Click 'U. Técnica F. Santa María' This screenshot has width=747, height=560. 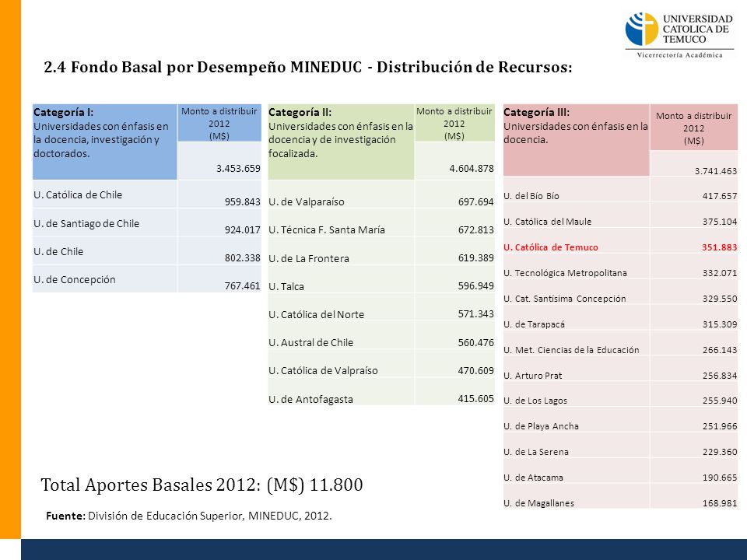(327, 230)
